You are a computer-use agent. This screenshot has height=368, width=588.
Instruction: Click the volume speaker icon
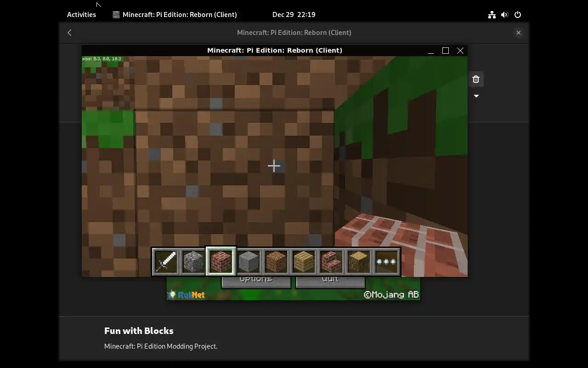(505, 15)
